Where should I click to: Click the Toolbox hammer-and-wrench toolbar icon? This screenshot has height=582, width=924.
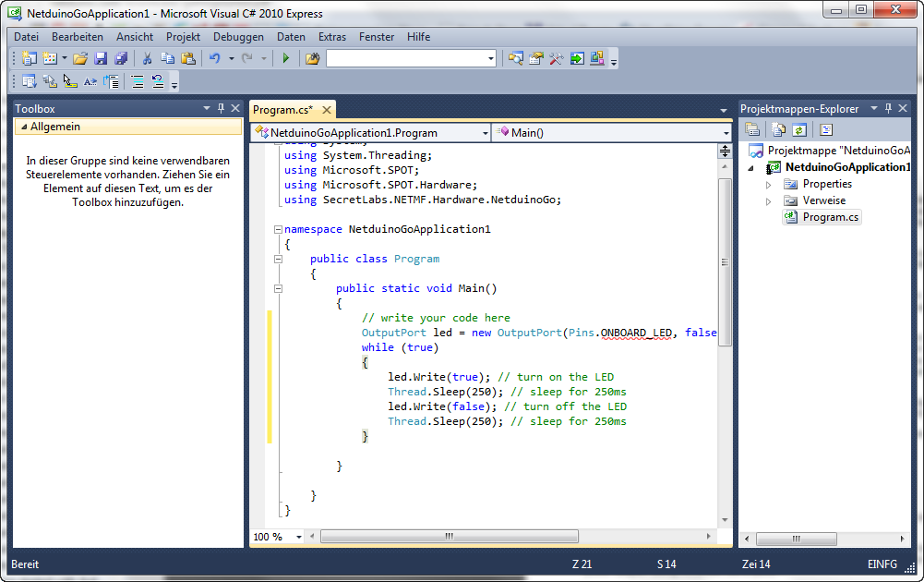click(557, 58)
